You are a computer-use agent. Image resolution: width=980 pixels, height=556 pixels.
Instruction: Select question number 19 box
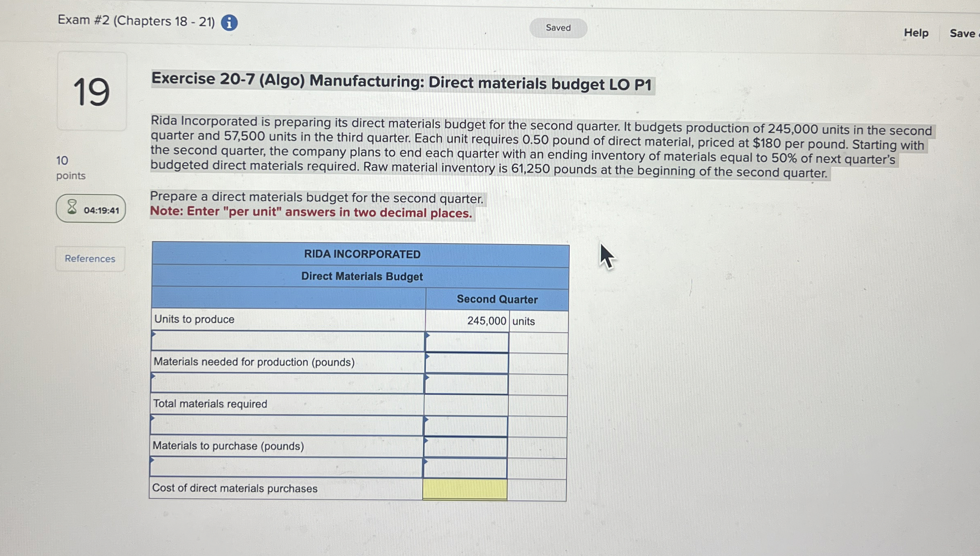[x=92, y=91]
